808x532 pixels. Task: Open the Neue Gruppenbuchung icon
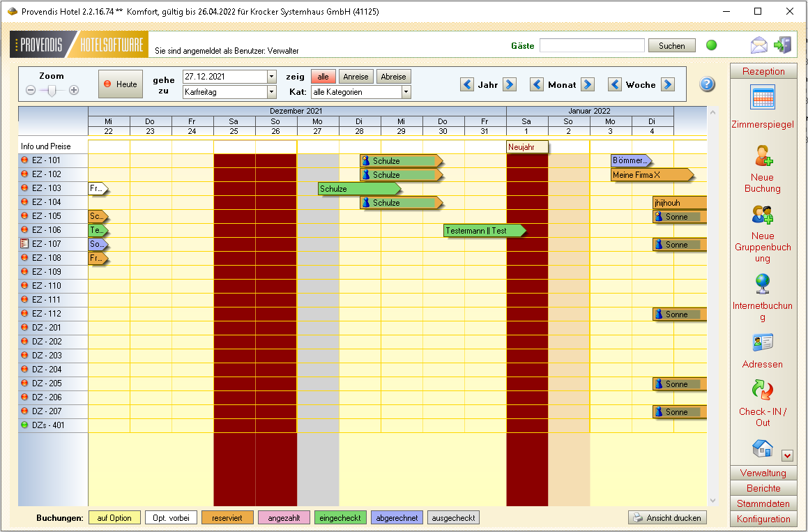(763, 214)
